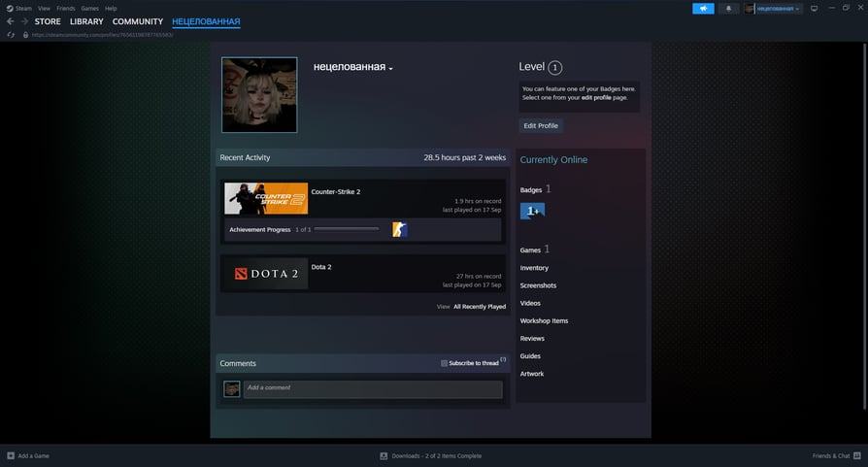Switch to Big Picture mode icon

(814, 9)
